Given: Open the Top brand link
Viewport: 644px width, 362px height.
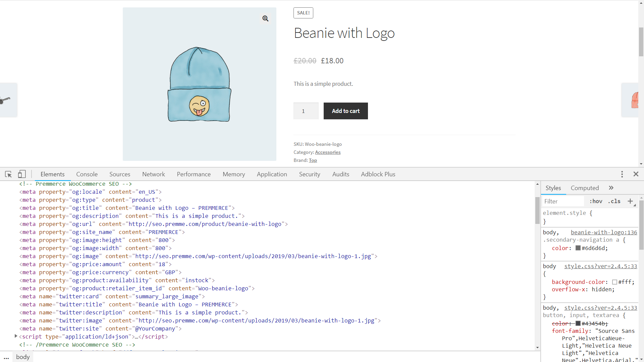Looking at the screenshot, I should [313, 160].
